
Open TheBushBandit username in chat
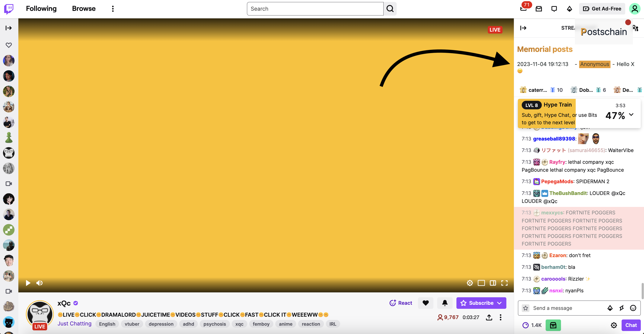pyautogui.click(x=568, y=193)
